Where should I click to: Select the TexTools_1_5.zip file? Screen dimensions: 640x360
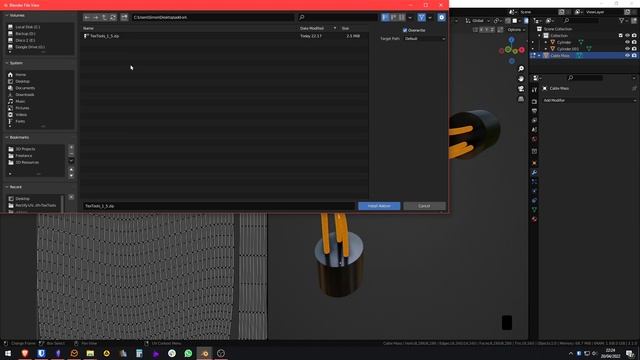click(x=224, y=36)
